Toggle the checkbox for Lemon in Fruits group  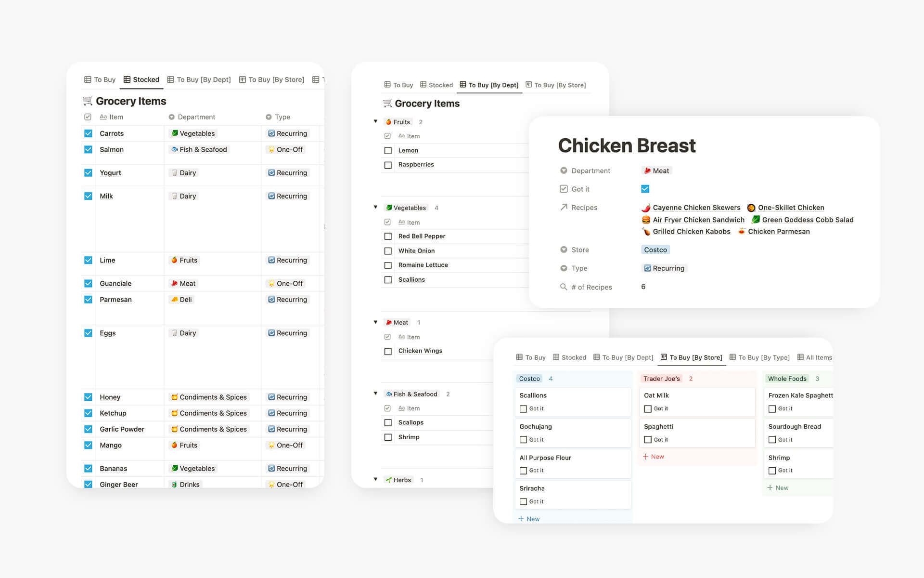tap(388, 150)
